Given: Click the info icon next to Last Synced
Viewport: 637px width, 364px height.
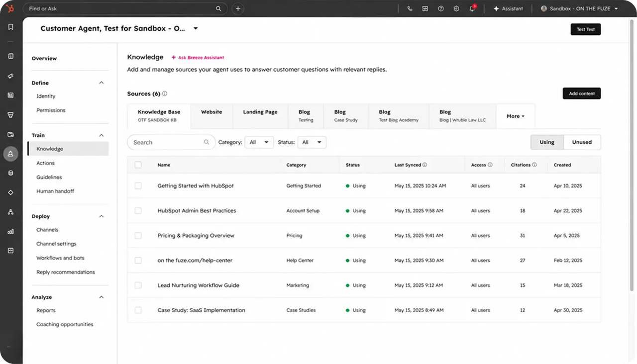Looking at the screenshot, I should pos(425,165).
